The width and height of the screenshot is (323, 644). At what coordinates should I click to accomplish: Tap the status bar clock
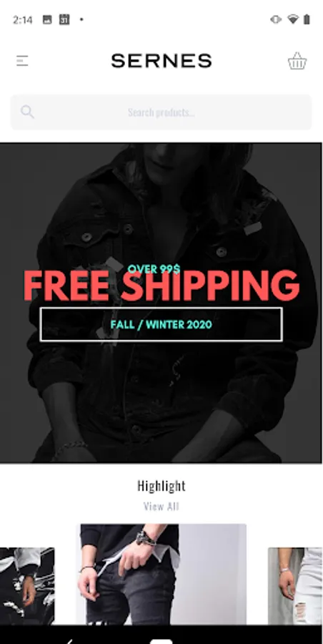(23, 20)
